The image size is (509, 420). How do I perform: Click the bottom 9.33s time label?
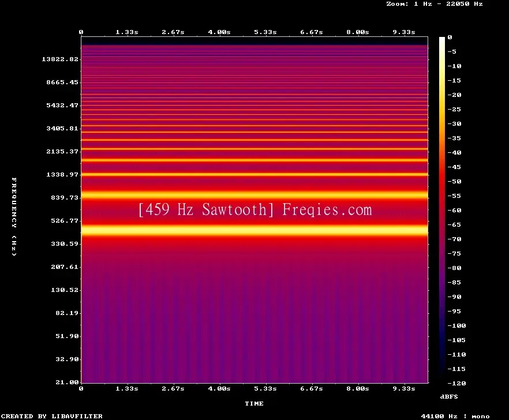404,388
